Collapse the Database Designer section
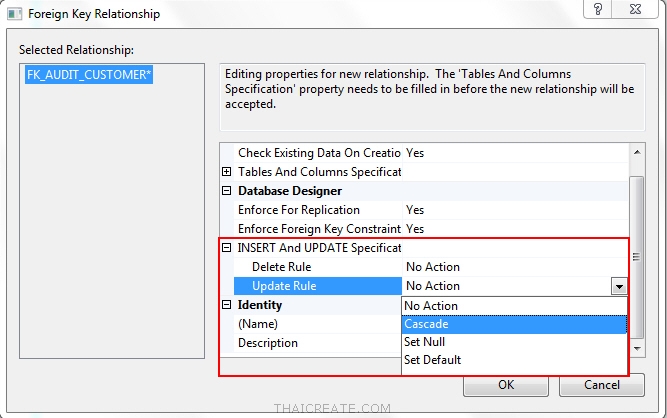 [227, 191]
